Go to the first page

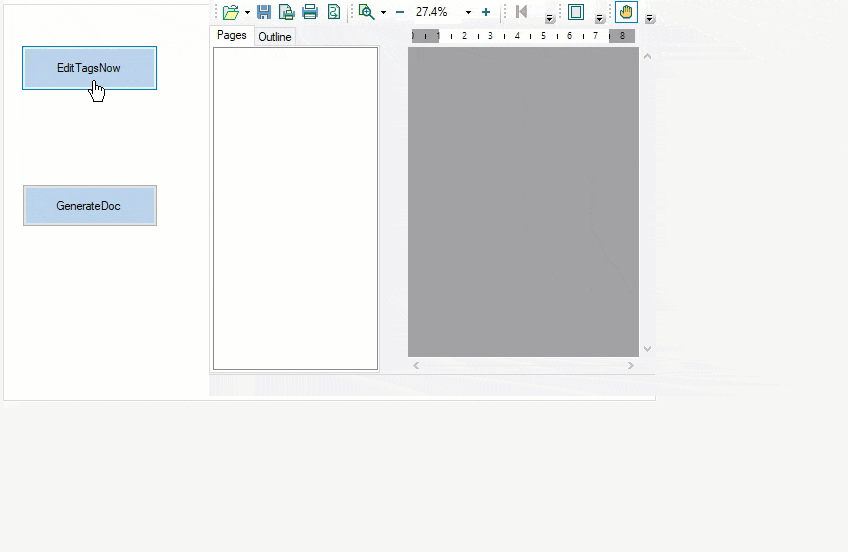click(521, 12)
